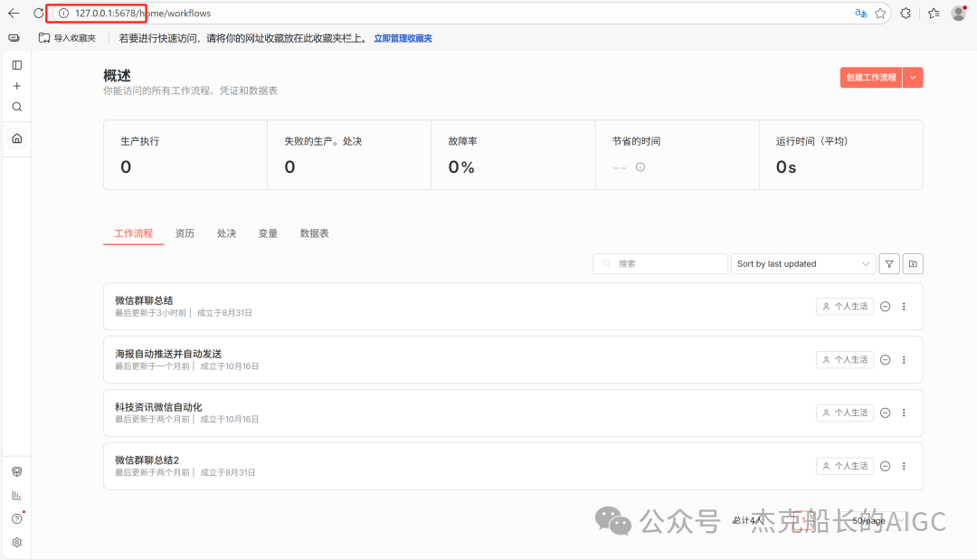Click the info icon beside 节省的时间
This screenshot has width=977, height=560.
click(640, 167)
